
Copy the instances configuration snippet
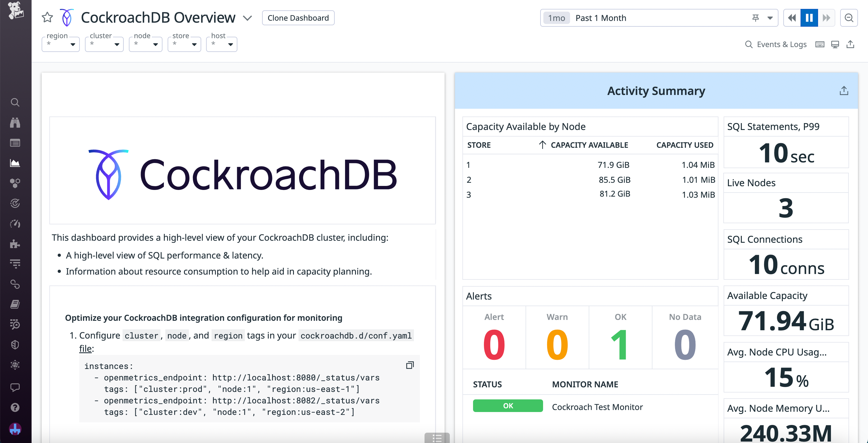410,365
